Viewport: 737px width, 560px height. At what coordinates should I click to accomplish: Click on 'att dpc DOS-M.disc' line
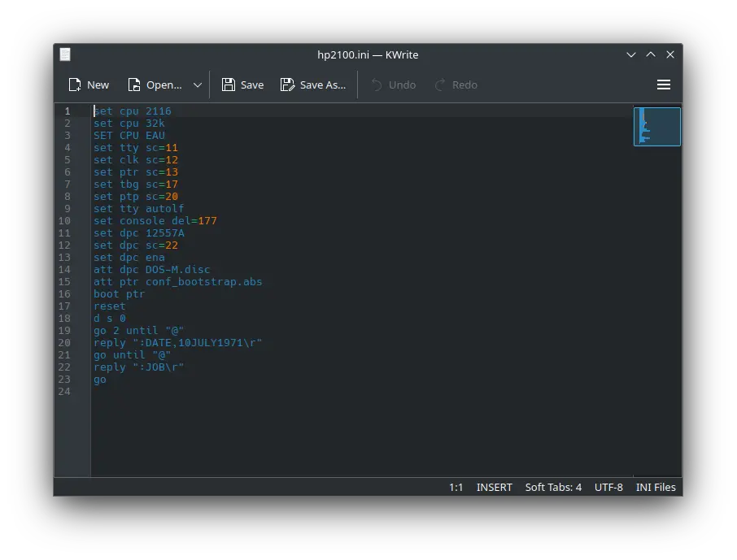tap(151, 270)
